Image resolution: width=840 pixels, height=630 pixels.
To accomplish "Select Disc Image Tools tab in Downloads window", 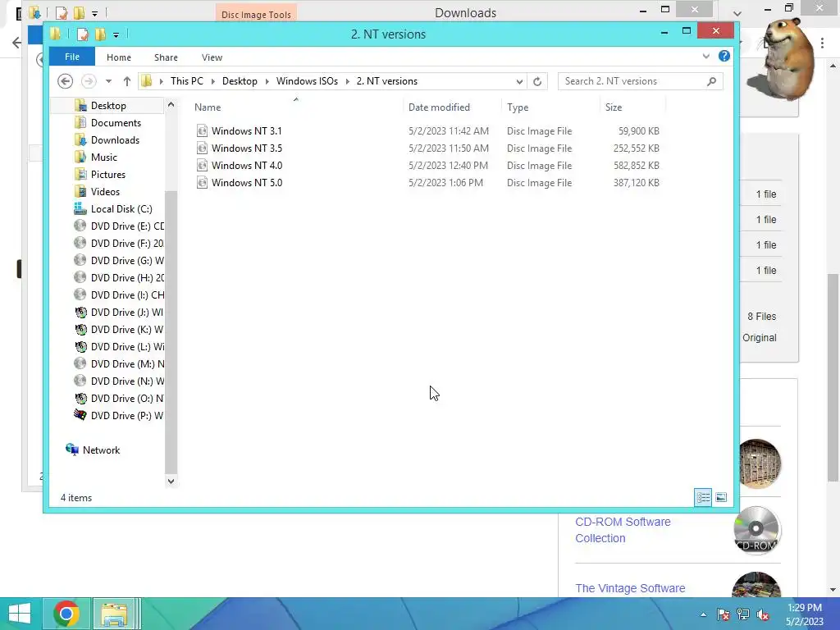I will tap(256, 15).
